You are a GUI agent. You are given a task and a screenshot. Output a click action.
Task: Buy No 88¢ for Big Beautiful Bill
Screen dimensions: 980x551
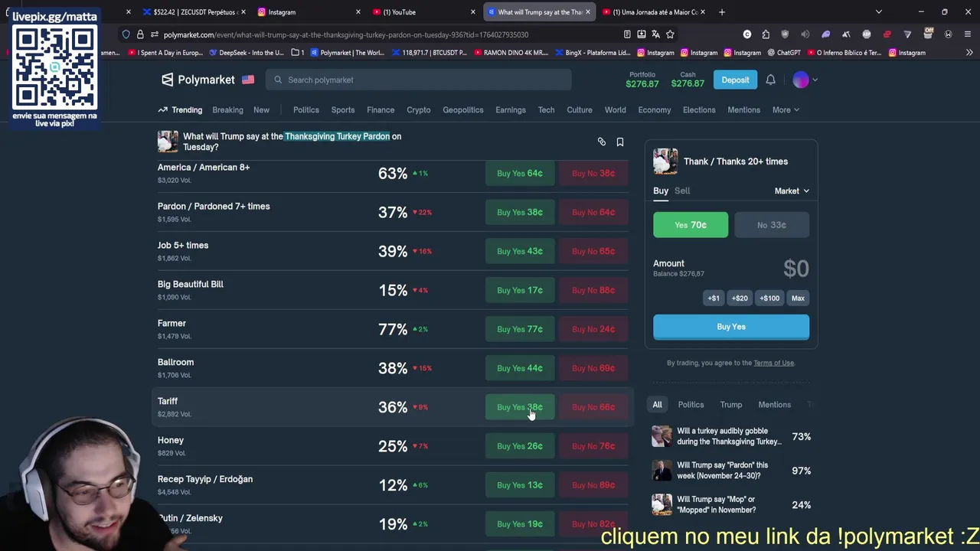593,291
